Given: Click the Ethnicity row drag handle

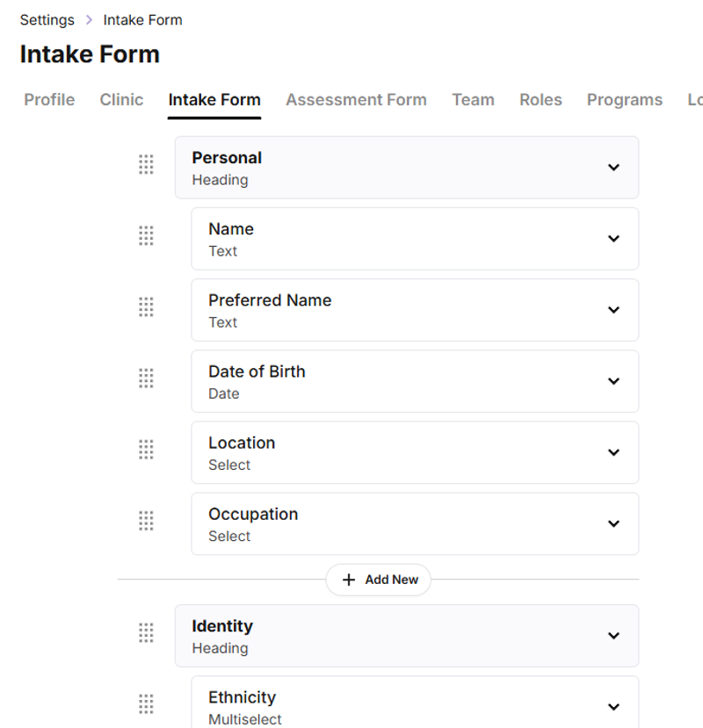Looking at the screenshot, I should [x=146, y=703].
